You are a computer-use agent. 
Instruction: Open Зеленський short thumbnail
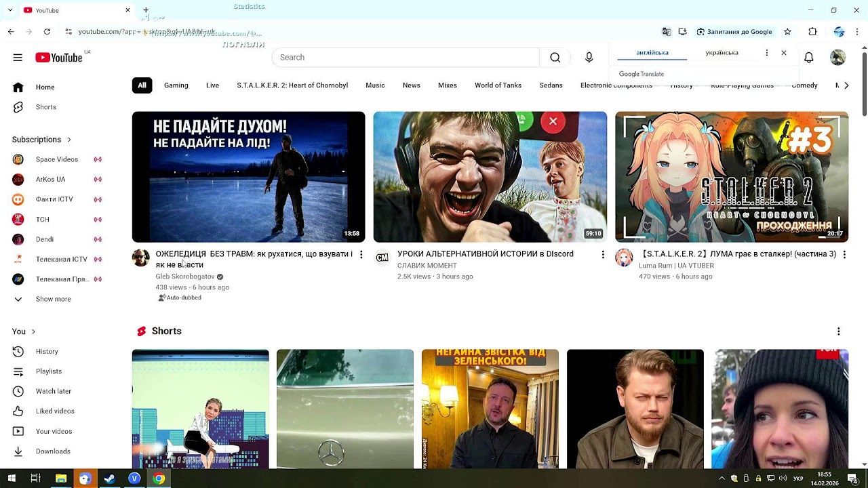click(490, 409)
